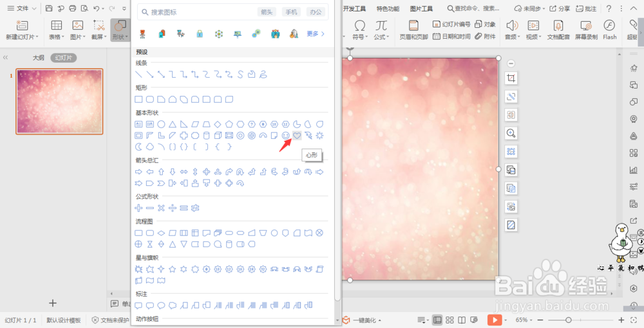Save the document with the save icon
Screen dimensions: 644x328
[x=49, y=8]
